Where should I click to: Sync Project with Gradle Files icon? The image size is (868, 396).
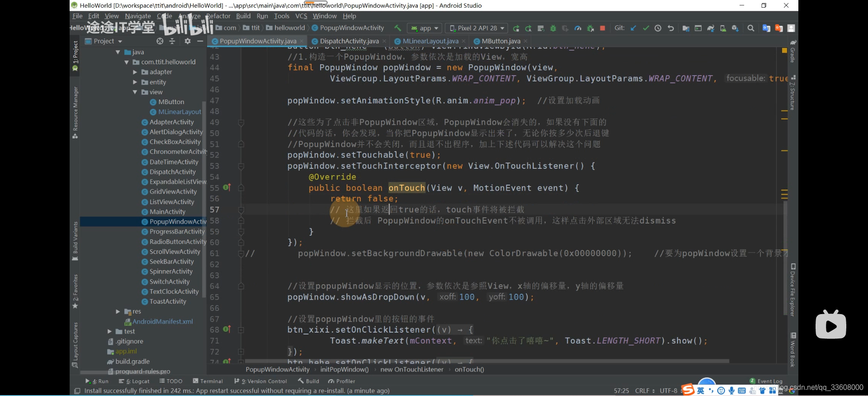coord(711,28)
